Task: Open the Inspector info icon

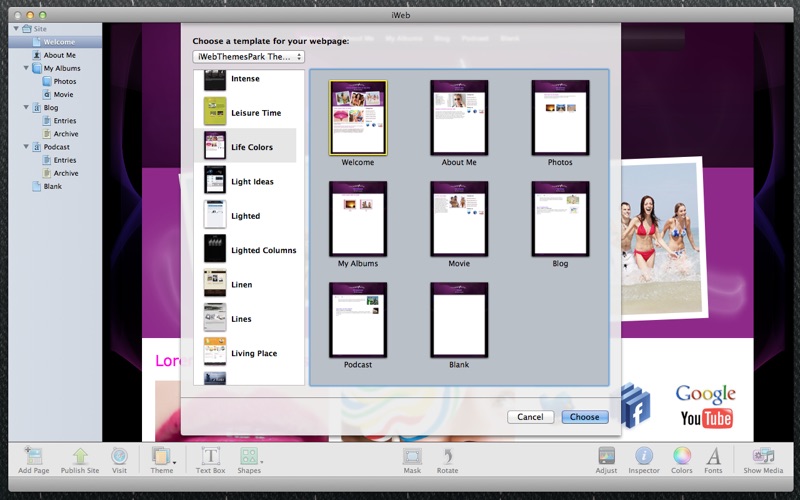Action: pyautogui.click(x=644, y=456)
